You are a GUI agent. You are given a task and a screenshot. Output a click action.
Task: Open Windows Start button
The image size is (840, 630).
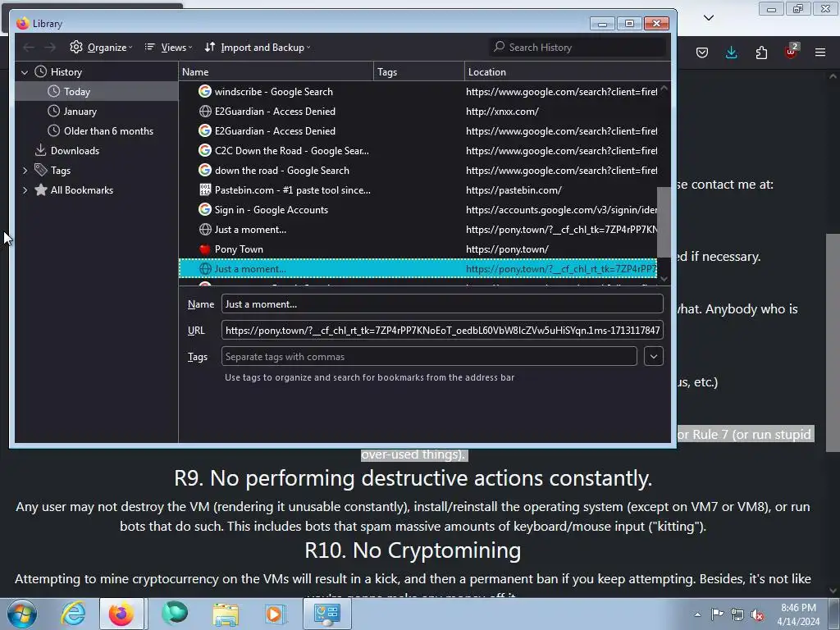click(21, 614)
